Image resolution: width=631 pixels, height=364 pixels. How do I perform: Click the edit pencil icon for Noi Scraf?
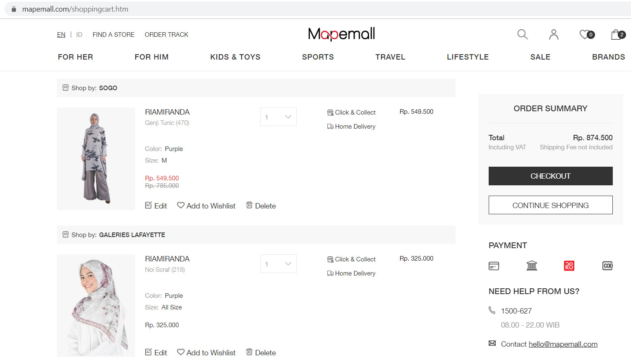tap(149, 352)
